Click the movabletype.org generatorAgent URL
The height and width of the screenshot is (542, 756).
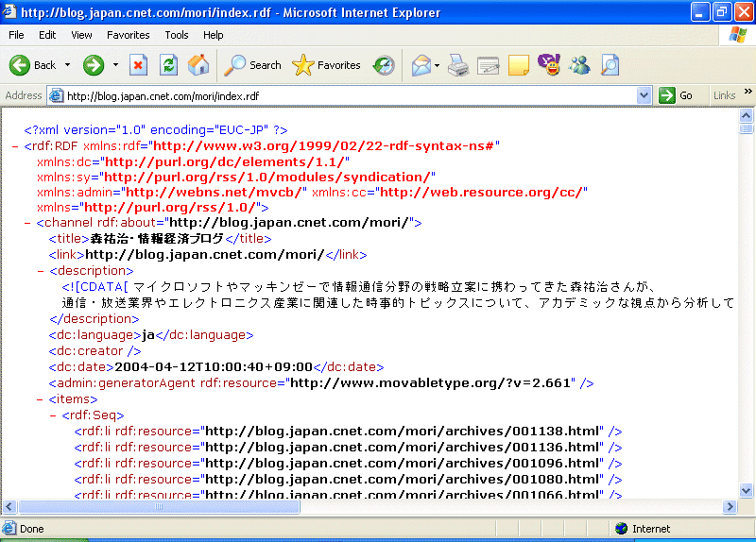tap(430, 383)
